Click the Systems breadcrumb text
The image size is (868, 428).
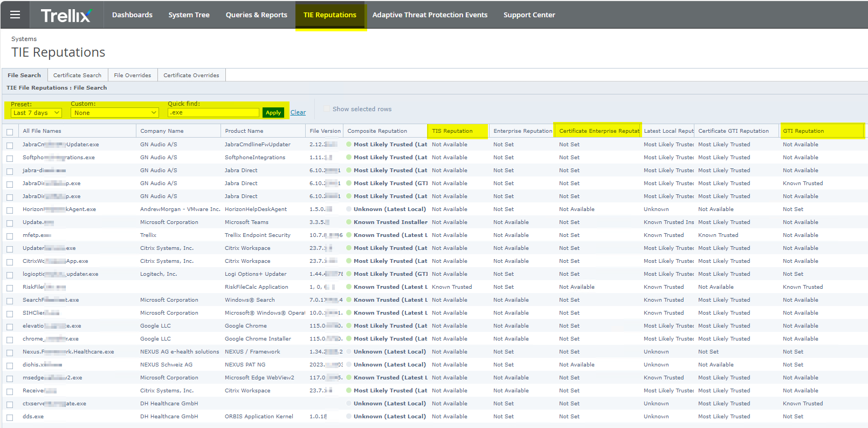pos(24,39)
